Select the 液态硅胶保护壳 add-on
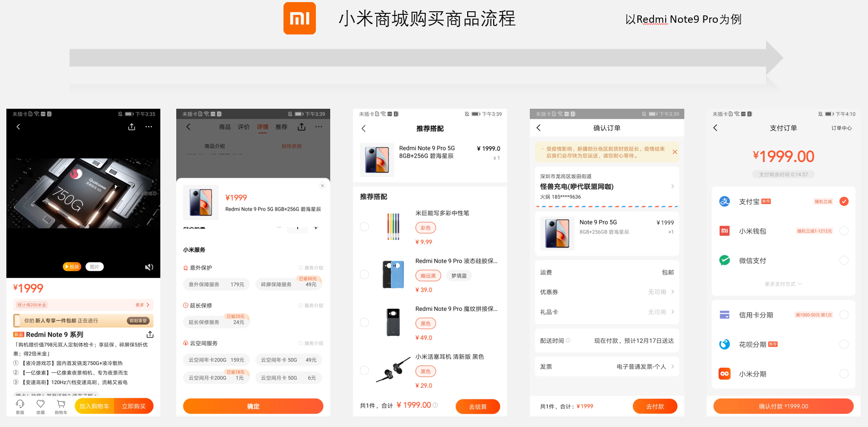The width and height of the screenshot is (868, 427). [365, 274]
